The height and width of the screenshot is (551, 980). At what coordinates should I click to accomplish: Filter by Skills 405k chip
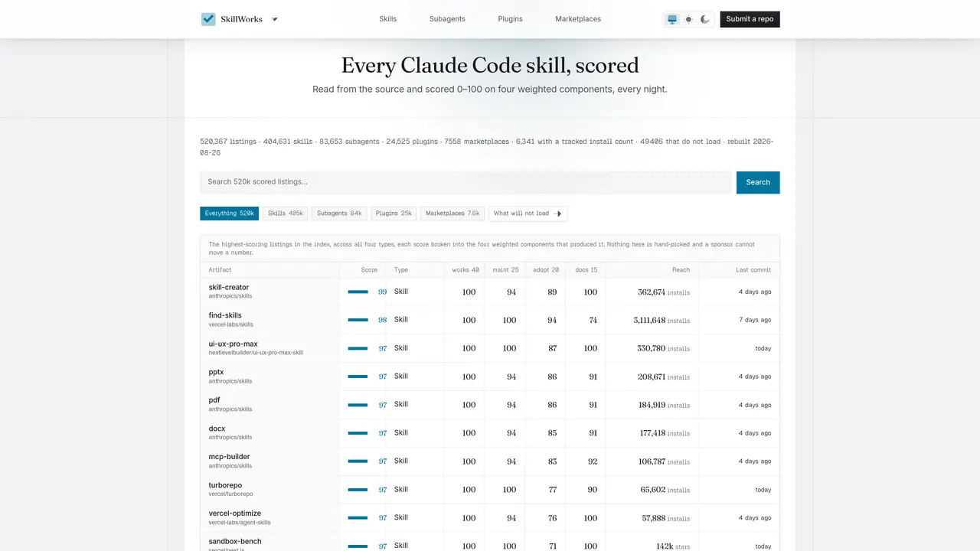(x=286, y=214)
